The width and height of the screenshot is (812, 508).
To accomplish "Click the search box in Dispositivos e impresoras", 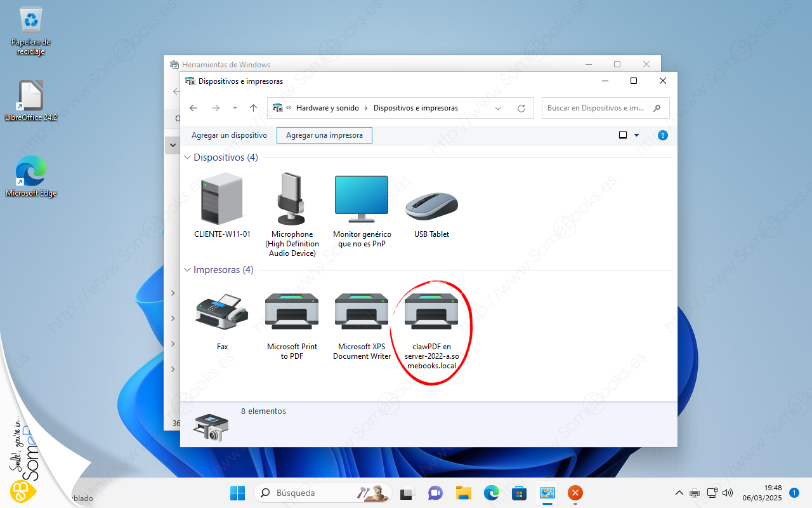I will pyautogui.click(x=596, y=108).
